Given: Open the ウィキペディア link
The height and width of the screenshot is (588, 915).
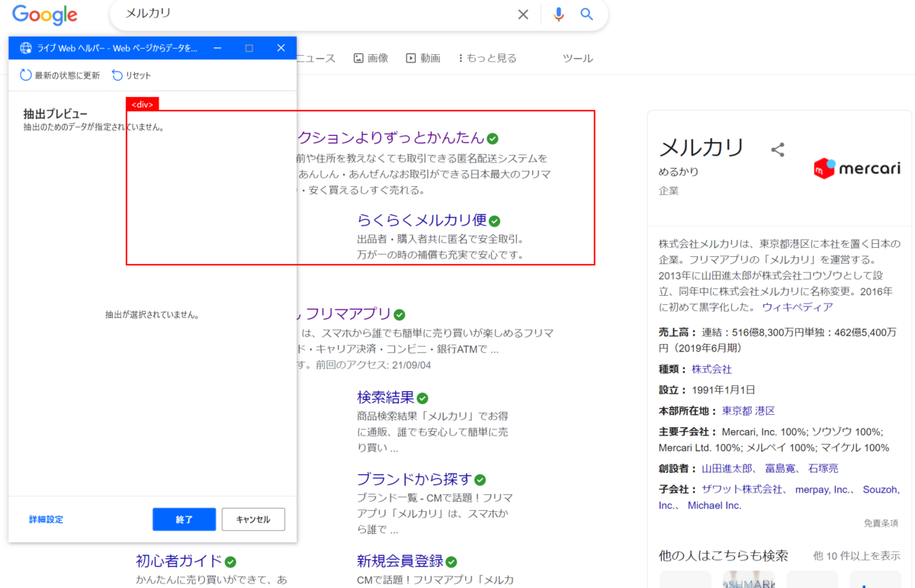Looking at the screenshot, I should [798, 307].
